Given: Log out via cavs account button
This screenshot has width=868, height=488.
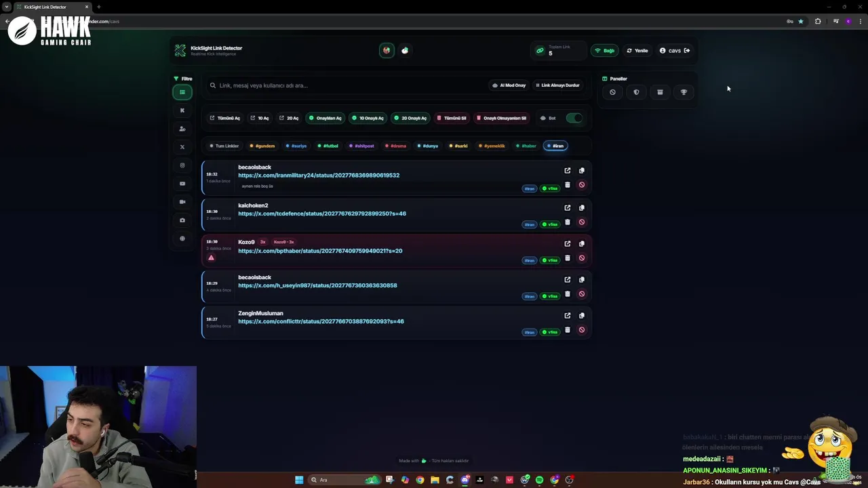Looking at the screenshot, I should (x=675, y=51).
